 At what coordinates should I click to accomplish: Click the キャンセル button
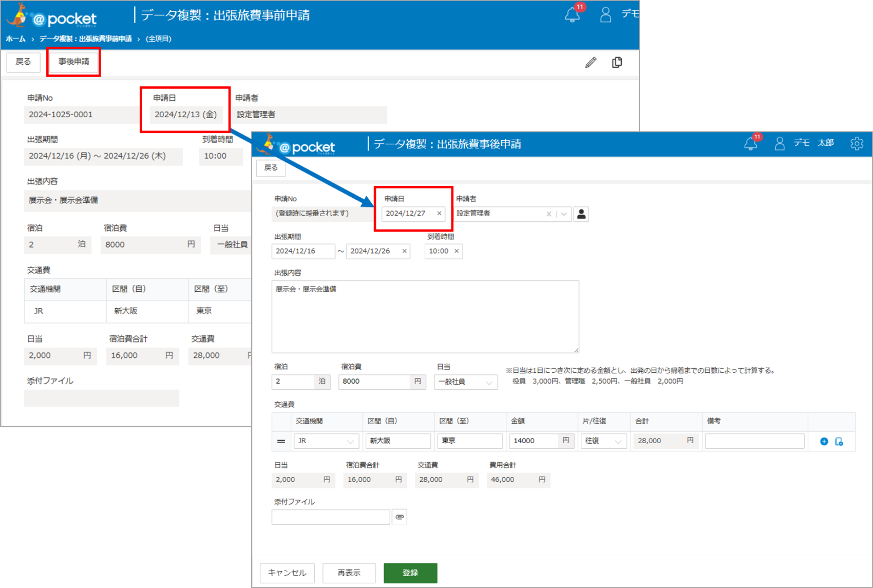287,573
